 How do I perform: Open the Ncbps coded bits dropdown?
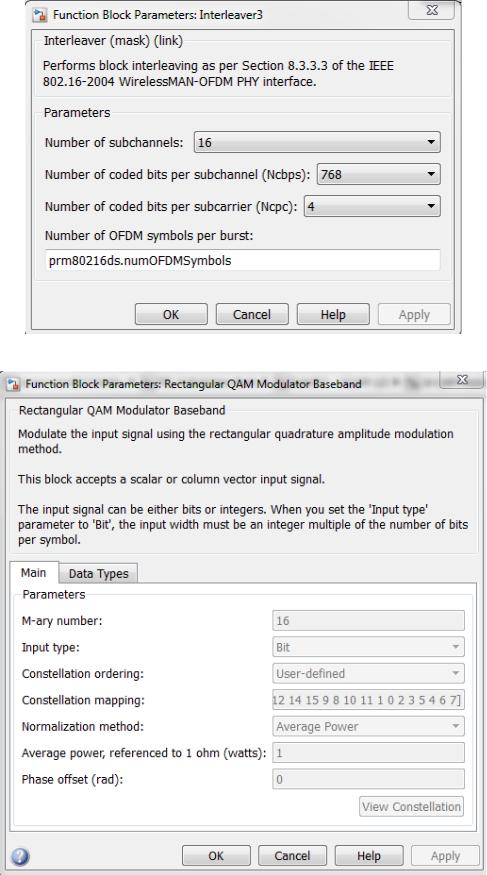[x=379, y=174]
